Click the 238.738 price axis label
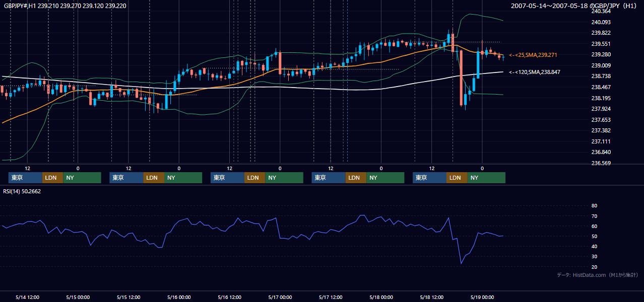Image resolution: width=644 pixels, height=302 pixels. pyautogui.click(x=601, y=76)
